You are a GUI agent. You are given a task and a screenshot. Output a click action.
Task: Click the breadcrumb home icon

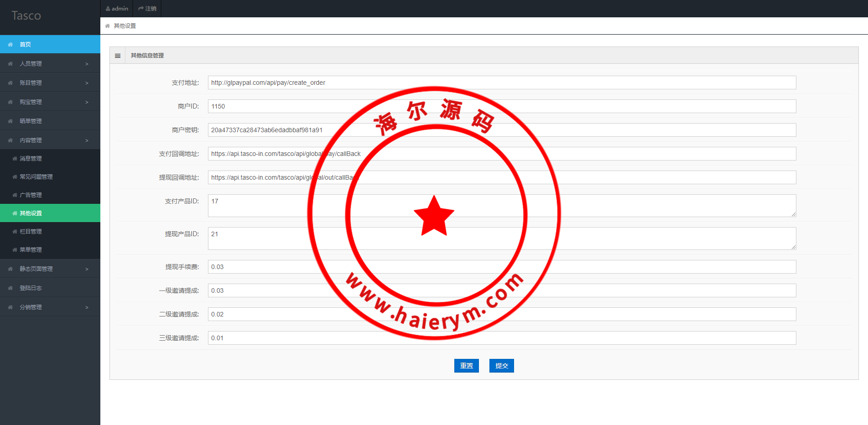click(108, 26)
